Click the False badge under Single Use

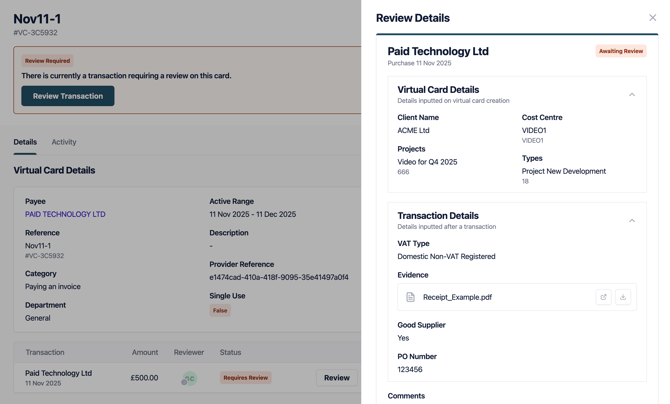[220, 311]
